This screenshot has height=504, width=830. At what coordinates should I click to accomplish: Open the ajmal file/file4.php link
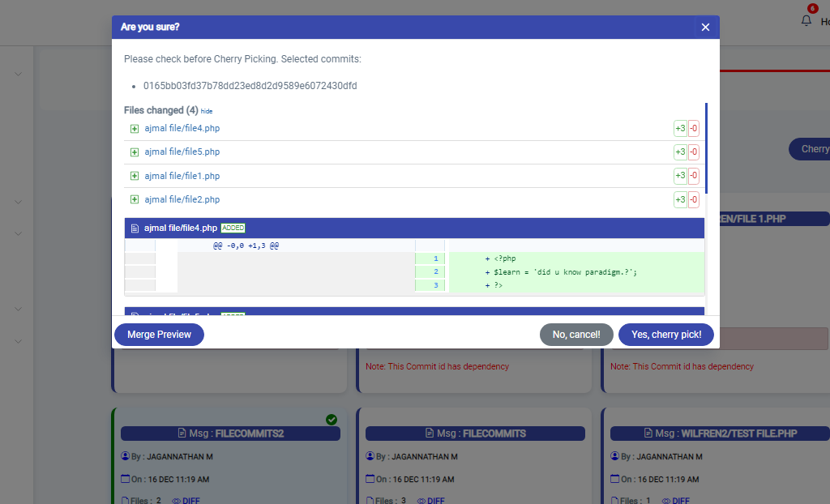182,129
